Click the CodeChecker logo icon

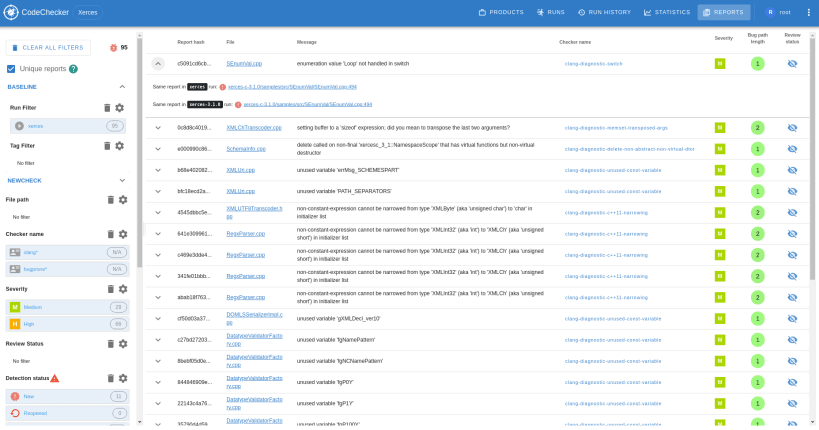(x=11, y=12)
